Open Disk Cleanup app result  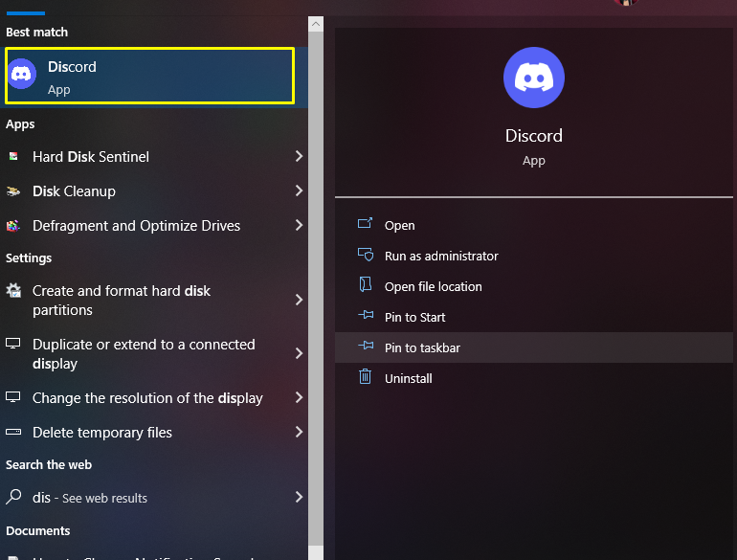pyautogui.click(x=154, y=190)
